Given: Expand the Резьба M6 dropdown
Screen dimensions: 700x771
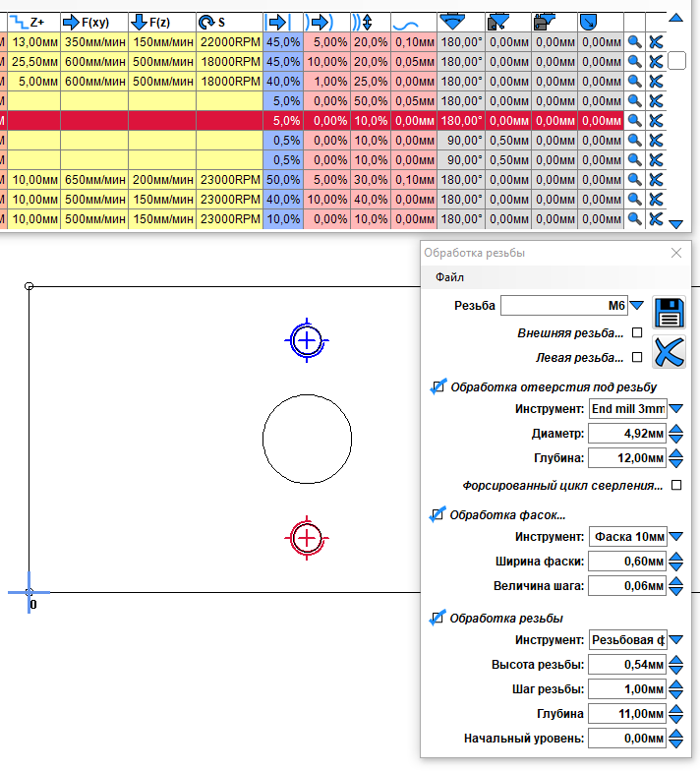Looking at the screenshot, I should 637,305.
